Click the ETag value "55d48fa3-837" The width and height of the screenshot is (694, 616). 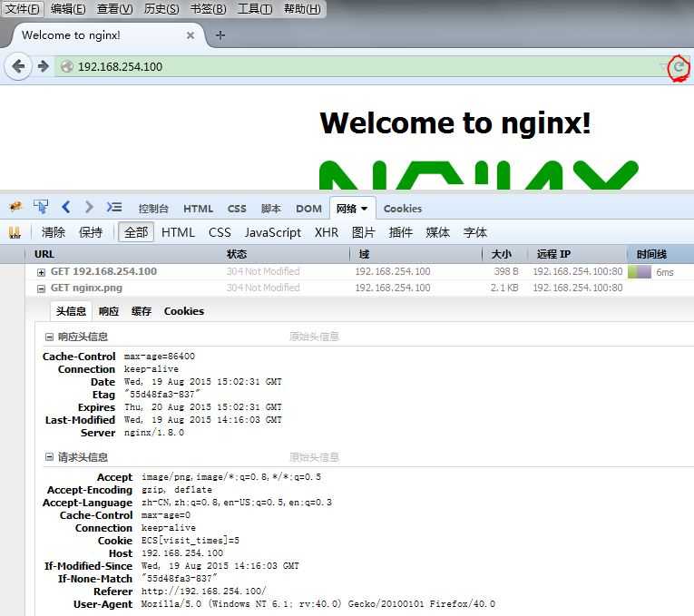[162, 394]
